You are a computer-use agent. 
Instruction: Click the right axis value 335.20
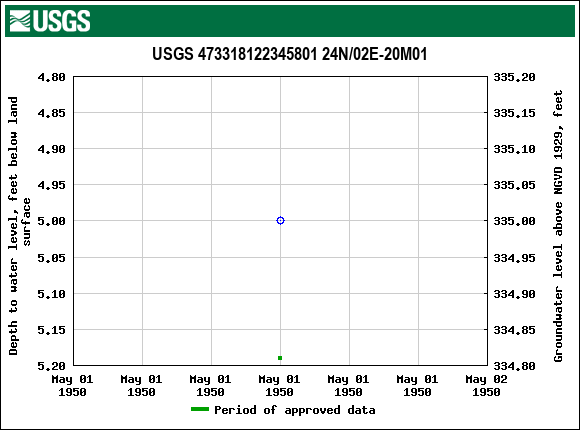515,77
